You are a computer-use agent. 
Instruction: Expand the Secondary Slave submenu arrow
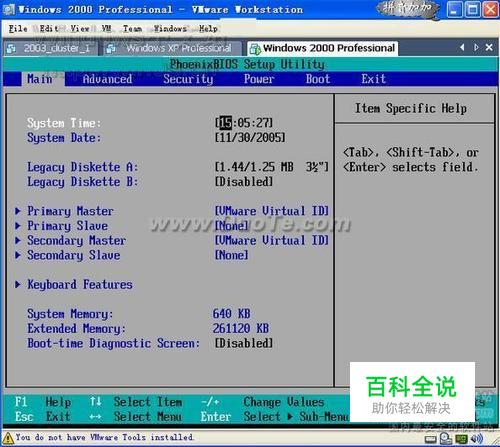click(x=18, y=255)
